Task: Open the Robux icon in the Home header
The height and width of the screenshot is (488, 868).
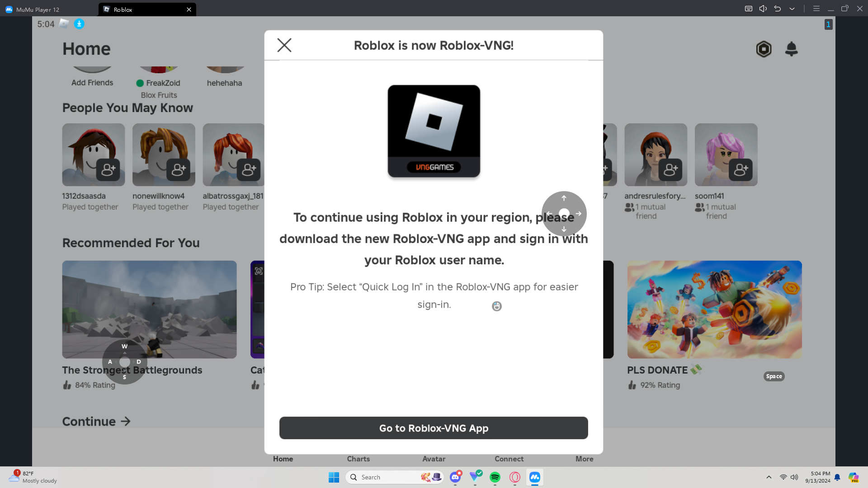Action: coord(764,49)
